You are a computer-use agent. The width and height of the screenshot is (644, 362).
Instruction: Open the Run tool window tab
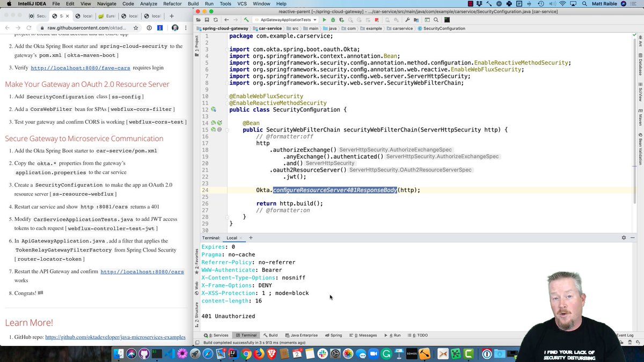click(x=392, y=335)
